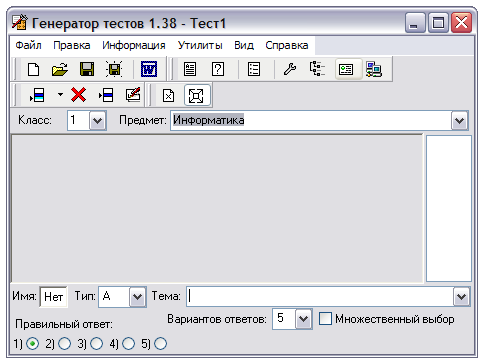
Task: Click the Имя field showing Нет
Action: pos(53,297)
